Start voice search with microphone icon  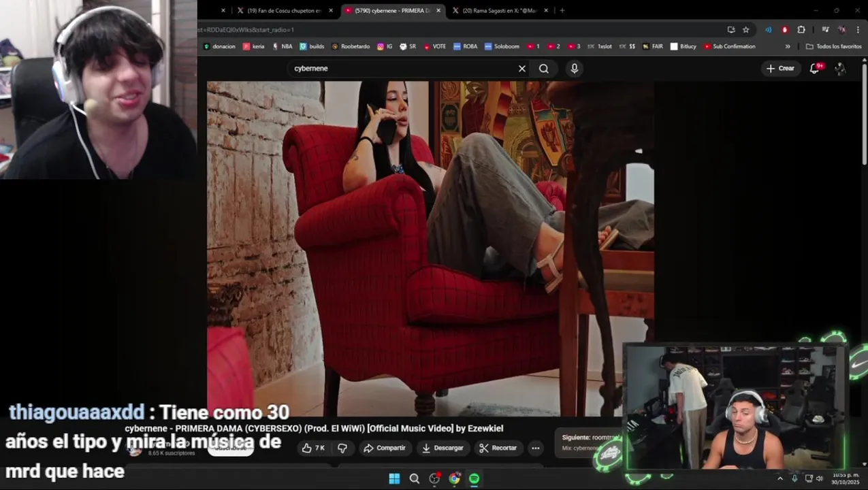575,68
